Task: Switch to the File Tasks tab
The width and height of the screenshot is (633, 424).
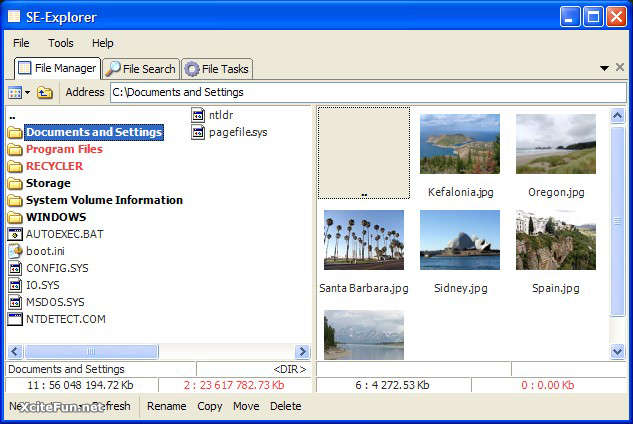Action: (217, 69)
